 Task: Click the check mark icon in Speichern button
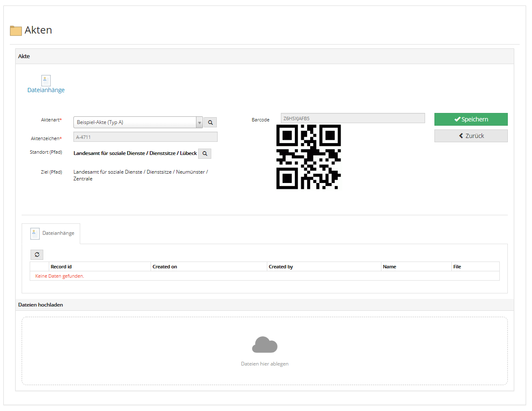pos(457,119)
